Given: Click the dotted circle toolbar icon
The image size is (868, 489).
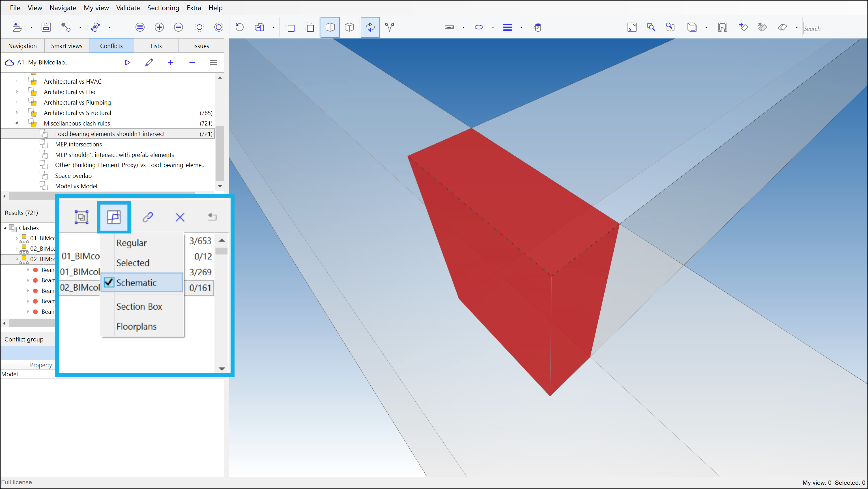Looking at the screenshot, I should click(199, 27).
